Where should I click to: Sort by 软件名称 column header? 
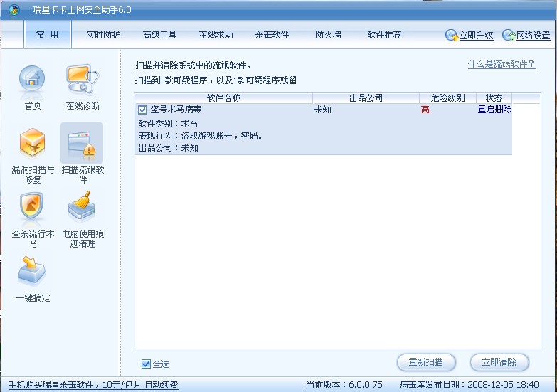coord(223,98)
